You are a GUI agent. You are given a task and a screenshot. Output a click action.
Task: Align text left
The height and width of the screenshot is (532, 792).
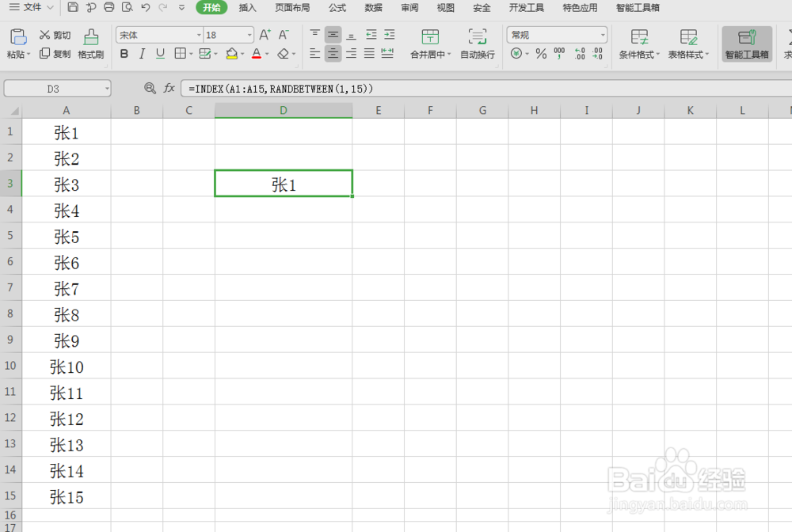(314, 53)
